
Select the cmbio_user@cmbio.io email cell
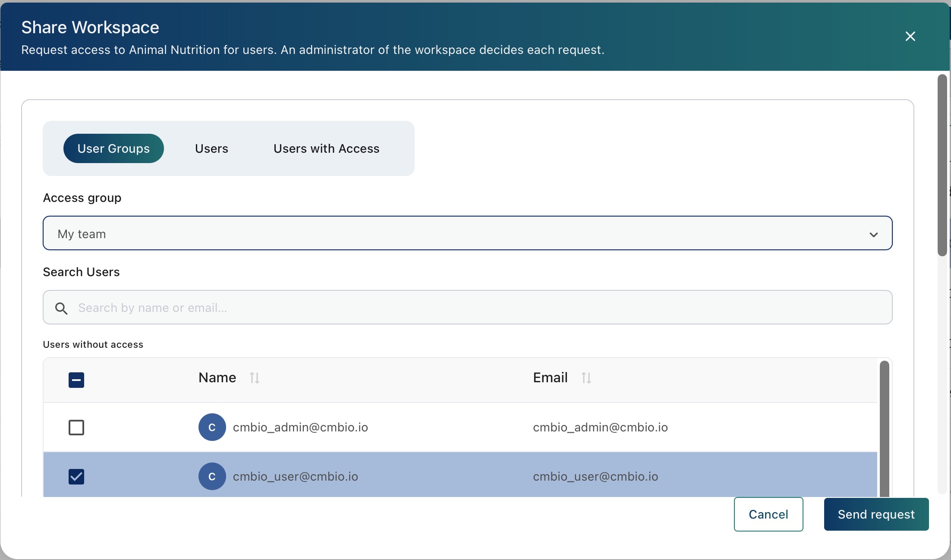[x=595, y=476]
